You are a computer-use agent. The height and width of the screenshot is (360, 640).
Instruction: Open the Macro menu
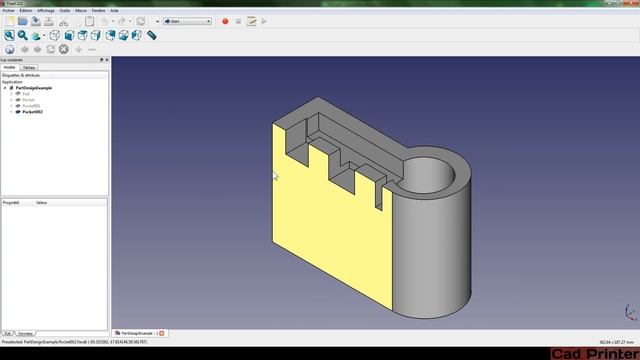click(81, 10)
